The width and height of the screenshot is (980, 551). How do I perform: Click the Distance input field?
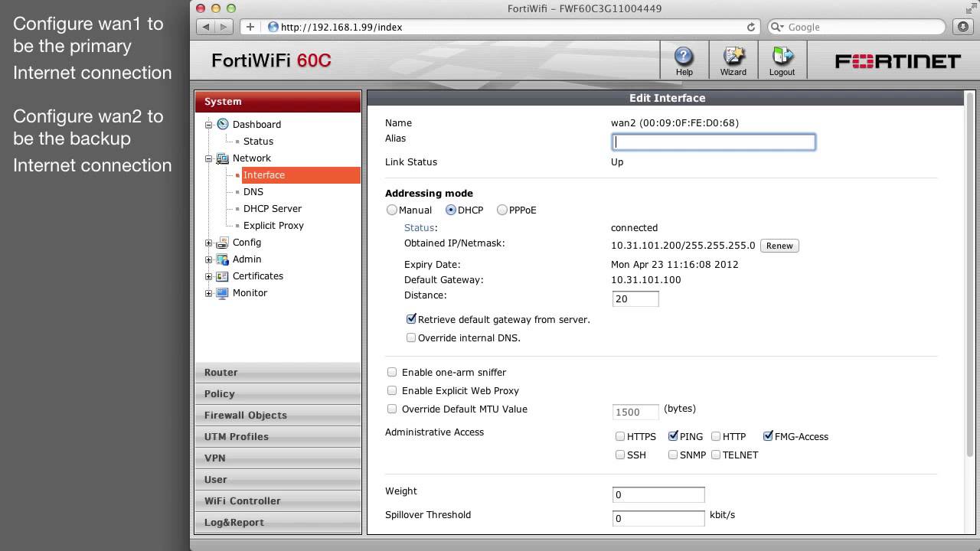tap(635, 298)
